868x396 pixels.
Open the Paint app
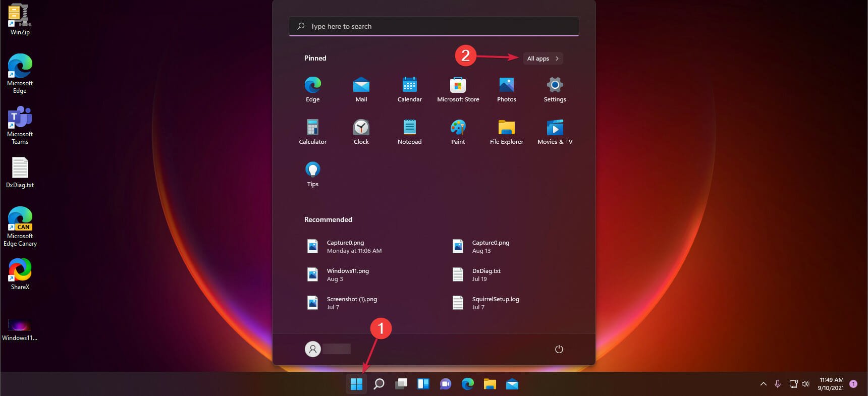click(x=458, y=132)
